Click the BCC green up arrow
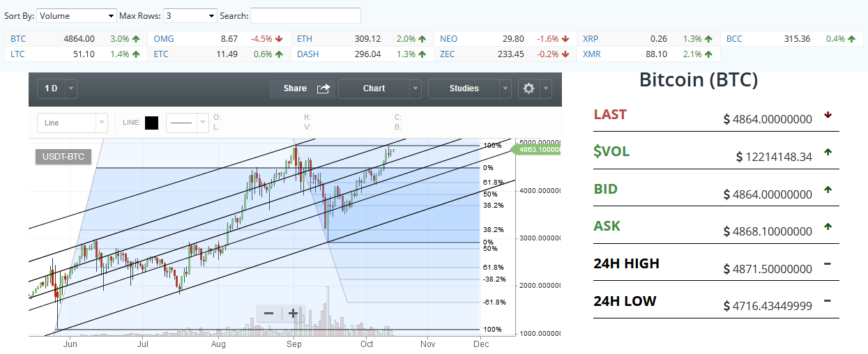 851,39
